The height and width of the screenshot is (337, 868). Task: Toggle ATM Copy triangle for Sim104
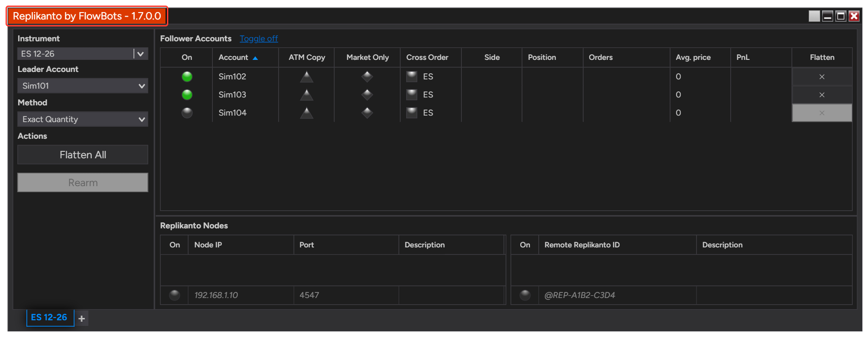point(306,113)
